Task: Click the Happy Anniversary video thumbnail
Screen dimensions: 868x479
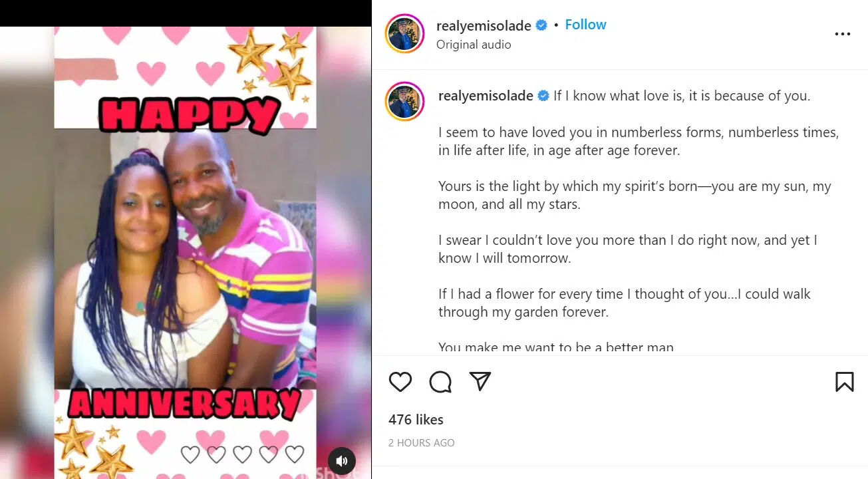Action: coord(186,239)
